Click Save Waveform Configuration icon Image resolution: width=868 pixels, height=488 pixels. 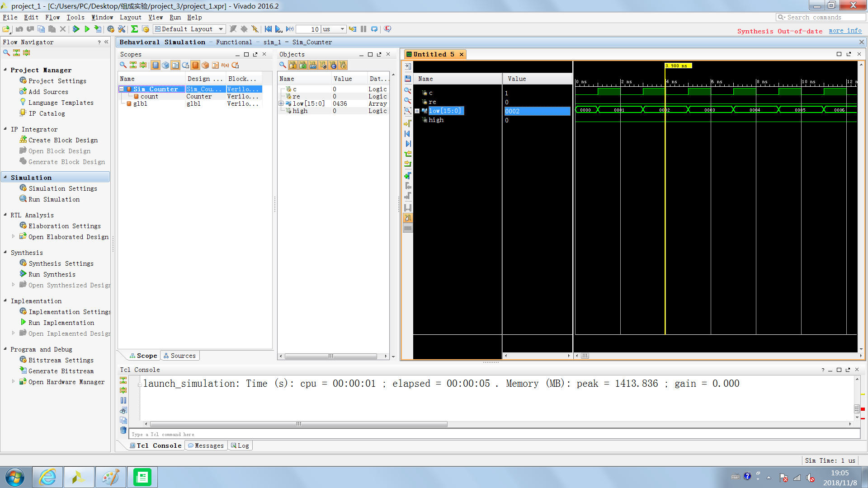coord(407,78)
